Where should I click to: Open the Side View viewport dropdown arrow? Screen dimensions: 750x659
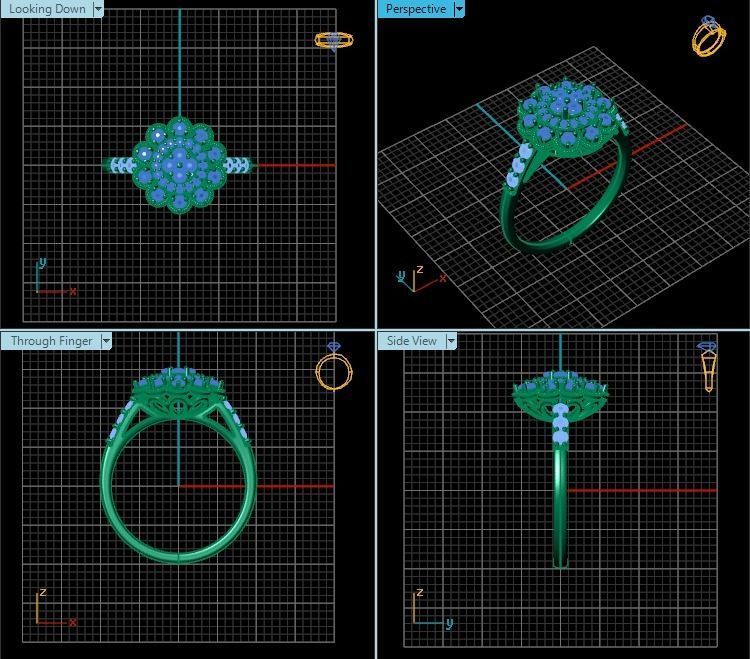(x=451, y=341)
